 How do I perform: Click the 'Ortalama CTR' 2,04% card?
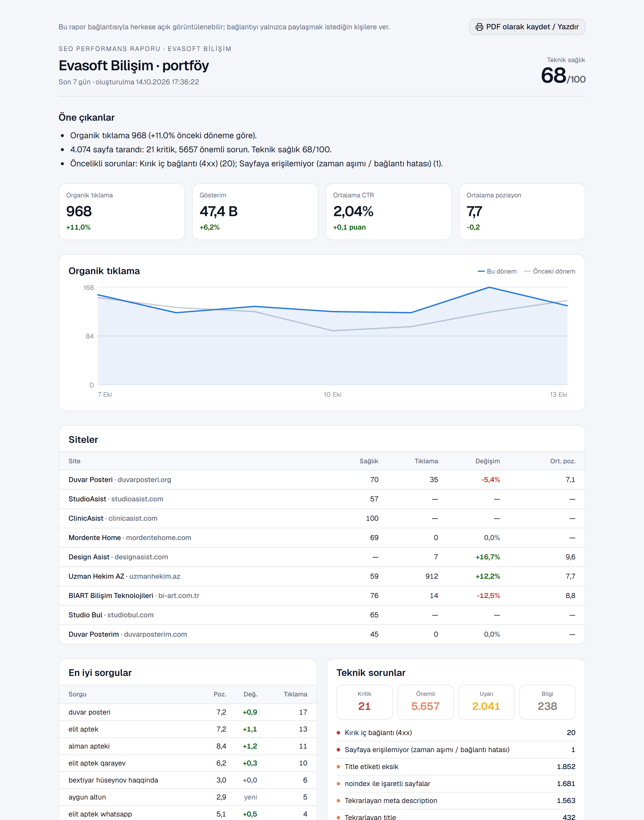click(x=388, y=212)
